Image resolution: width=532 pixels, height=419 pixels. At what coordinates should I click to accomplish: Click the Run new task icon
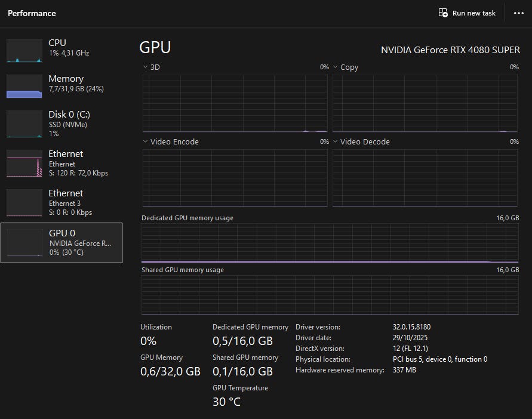pos(443,13)
